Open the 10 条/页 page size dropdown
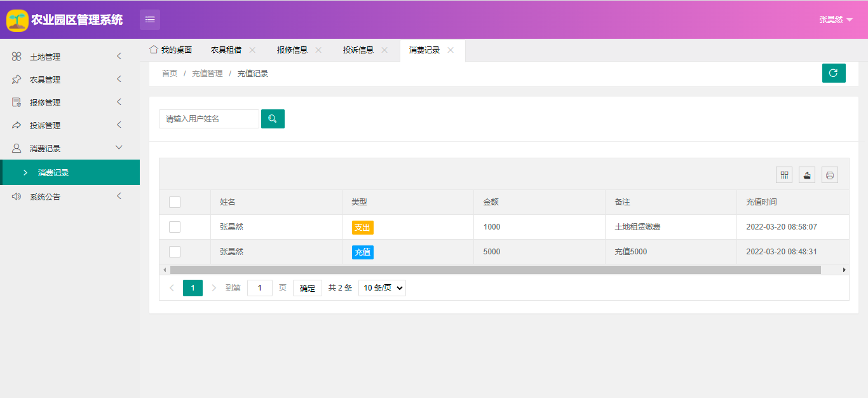This screenshot has height=398, width=868. click(382, 288)
